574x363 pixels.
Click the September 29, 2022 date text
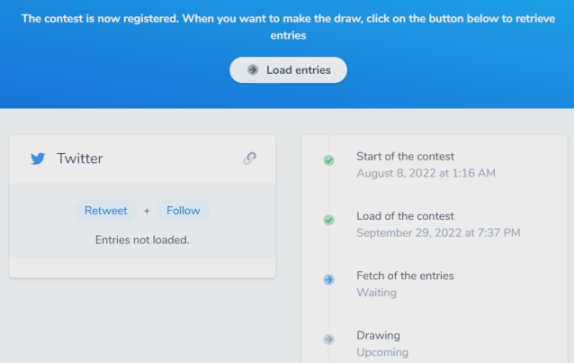[x=438, y=233]
